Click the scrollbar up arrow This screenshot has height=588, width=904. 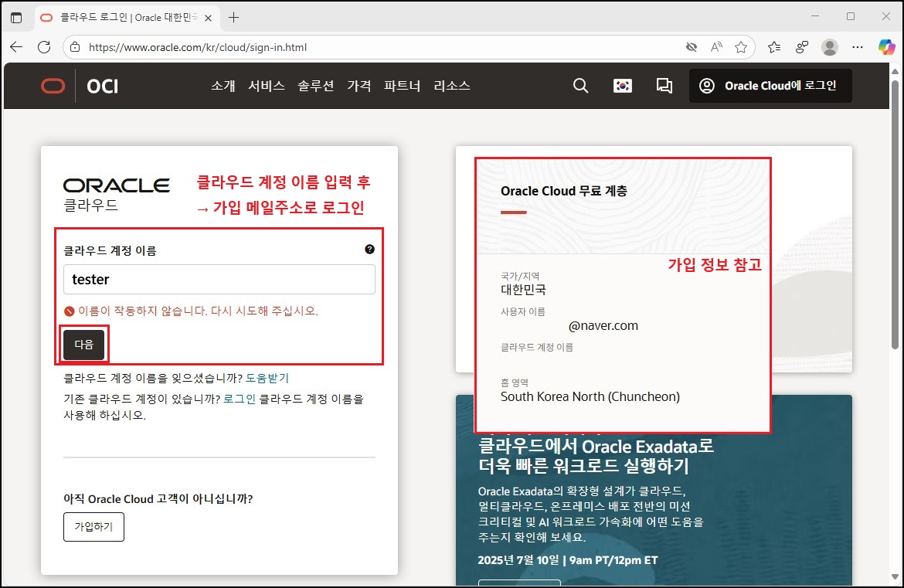(x=895, y=72)
